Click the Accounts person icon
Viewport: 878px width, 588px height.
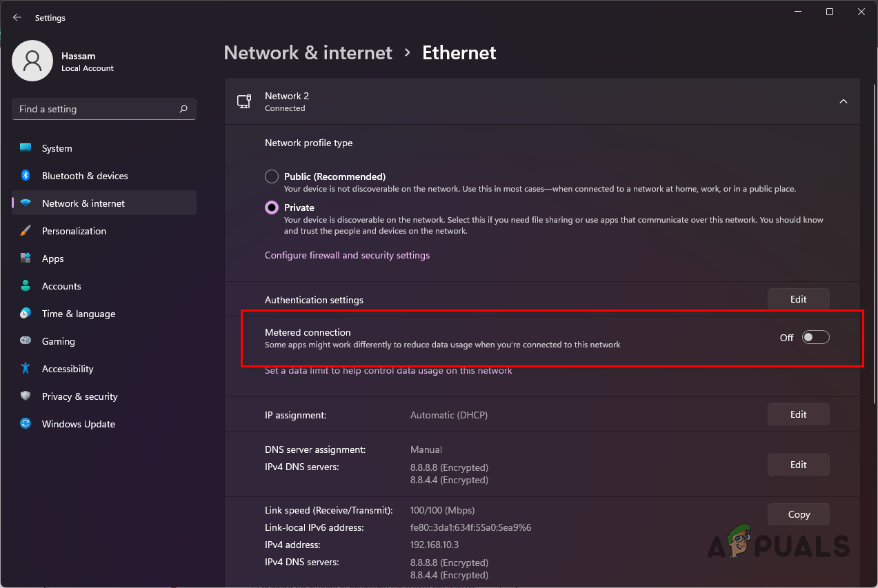coord(26,286)
